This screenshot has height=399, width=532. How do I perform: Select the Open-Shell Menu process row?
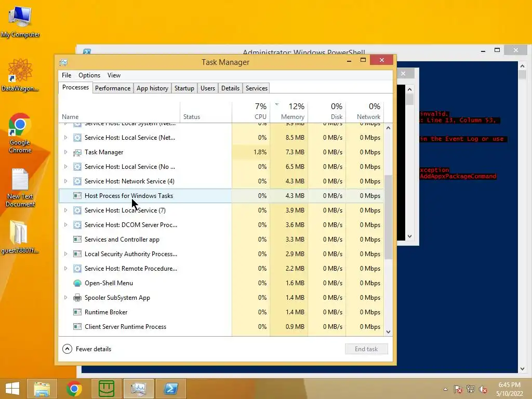221,283
